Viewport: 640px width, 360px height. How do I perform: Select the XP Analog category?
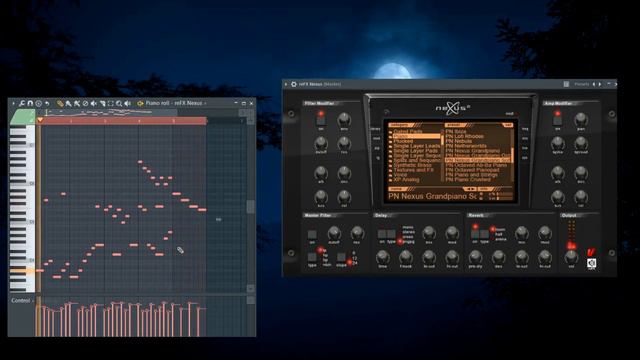click(407, 180)
